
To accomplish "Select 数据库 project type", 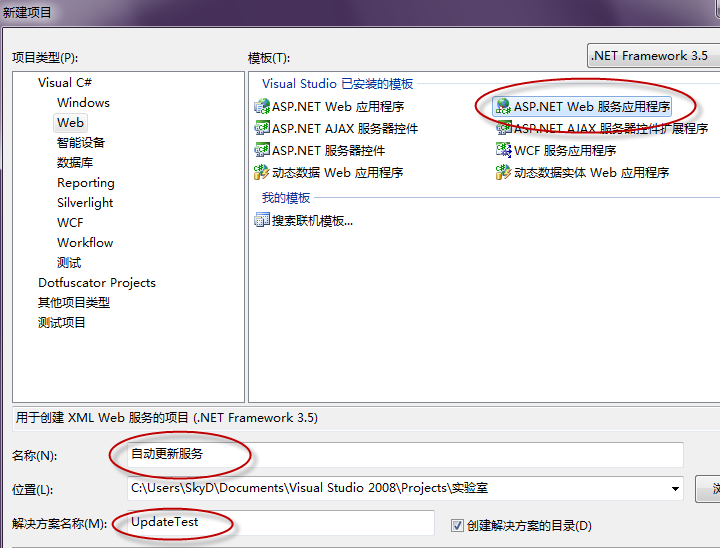I will [75, 163].
